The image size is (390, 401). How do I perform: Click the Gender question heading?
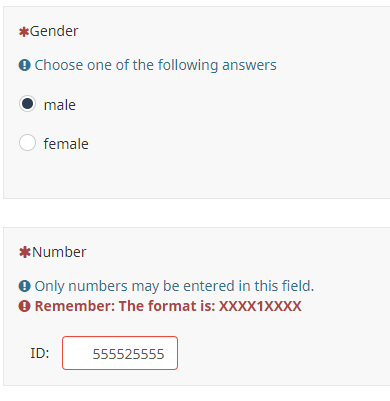click(x=54, y=31)
